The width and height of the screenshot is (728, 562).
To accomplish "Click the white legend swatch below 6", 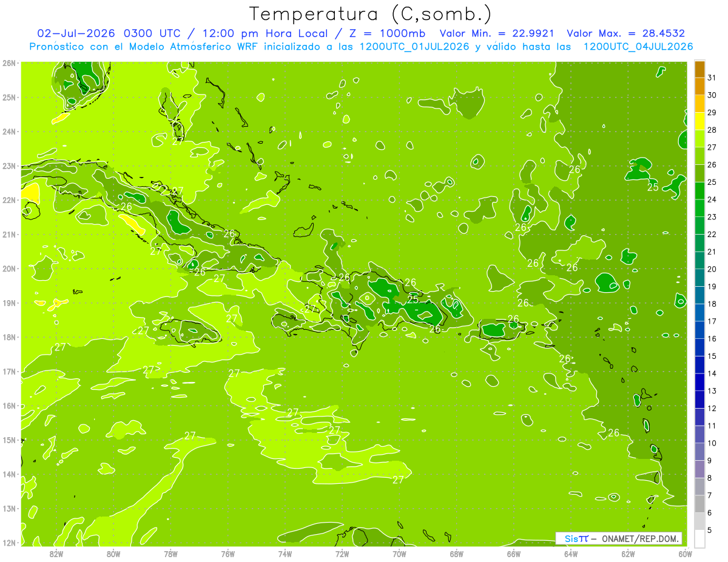I will coord(699,538).
